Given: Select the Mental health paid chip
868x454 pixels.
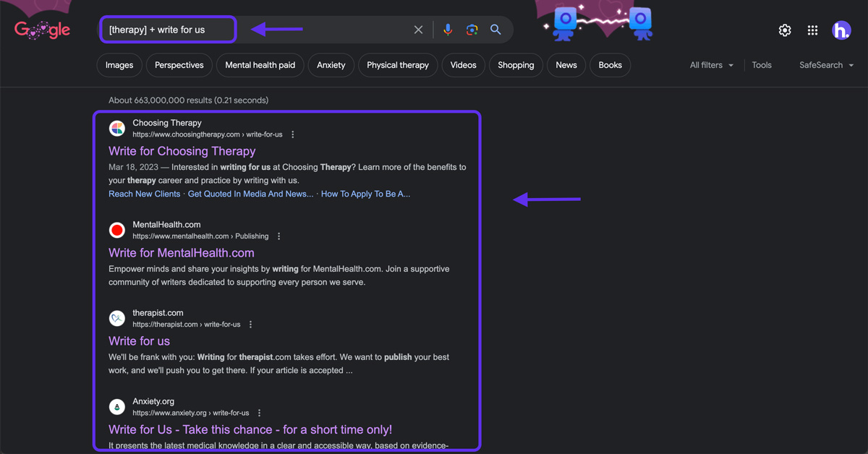Looking at the screenshot, I should [x=260, y=65].
